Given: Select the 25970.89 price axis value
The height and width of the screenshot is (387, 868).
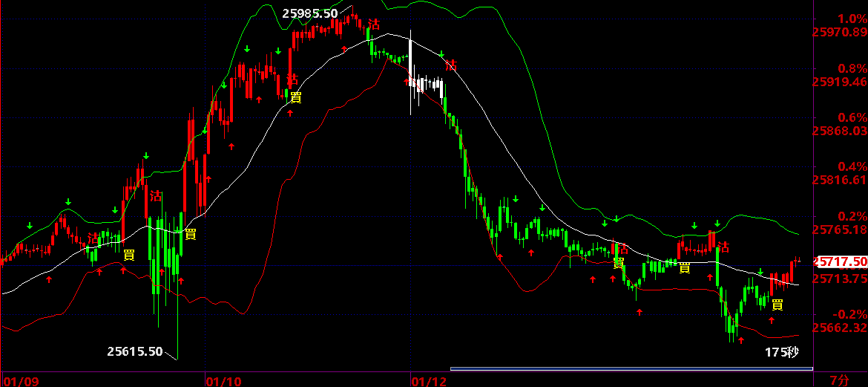Looking at the screenshot, I should pos(838,33).
